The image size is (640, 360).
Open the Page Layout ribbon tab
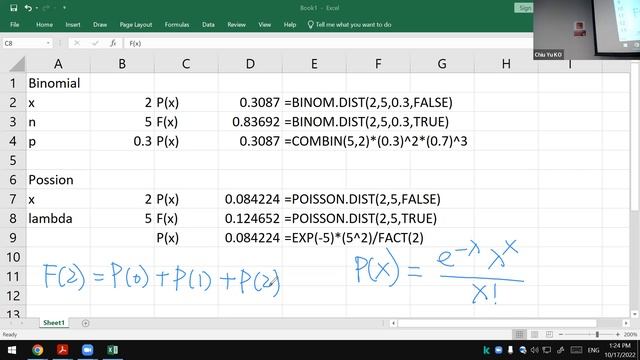click(x=136, y=25)
